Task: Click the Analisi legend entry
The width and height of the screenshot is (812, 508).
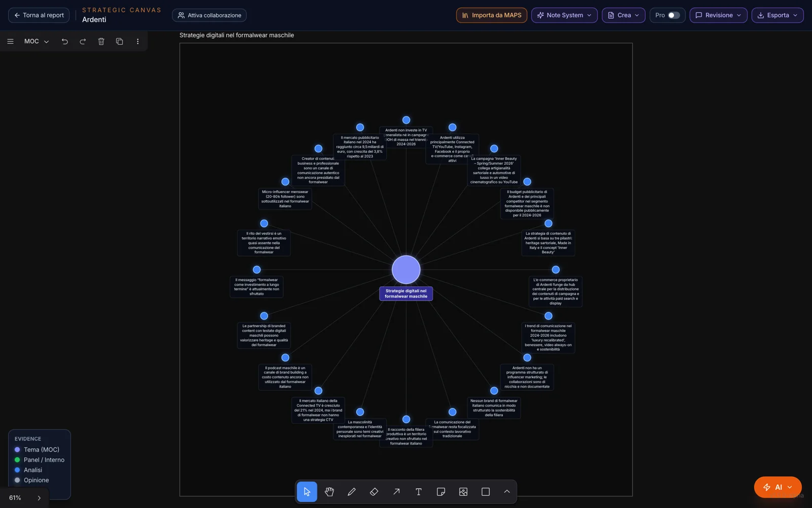Action: coord(28,470)
